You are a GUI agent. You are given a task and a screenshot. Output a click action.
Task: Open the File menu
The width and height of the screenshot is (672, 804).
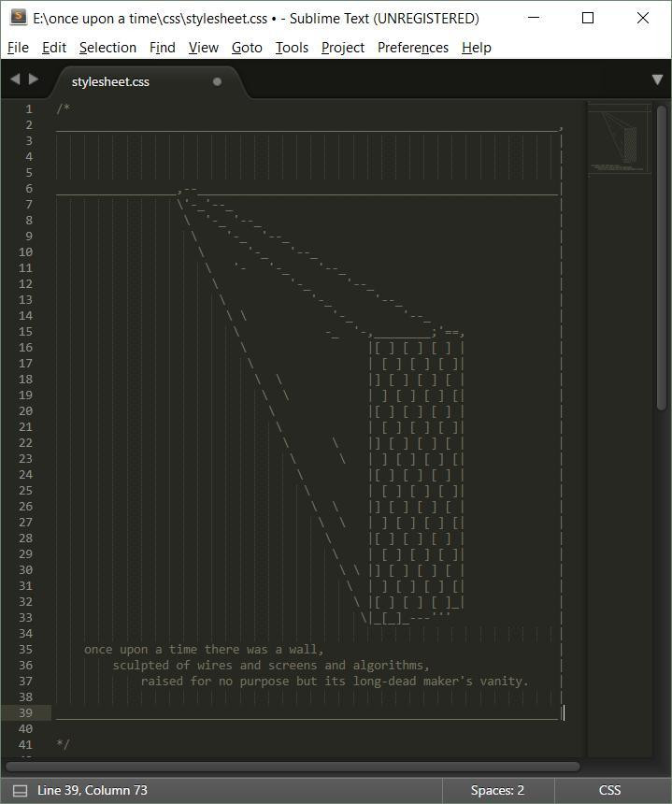click(x=18, y=47)
